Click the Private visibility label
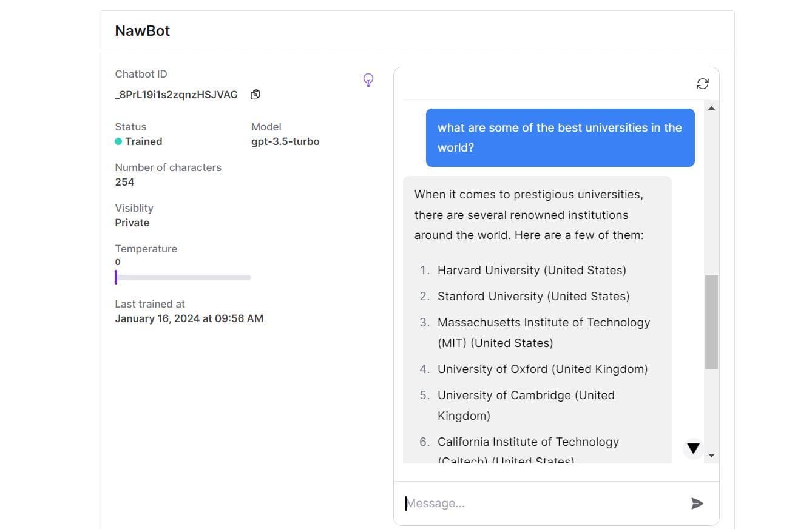The image size is (812, 529). (x=132, y=223)
